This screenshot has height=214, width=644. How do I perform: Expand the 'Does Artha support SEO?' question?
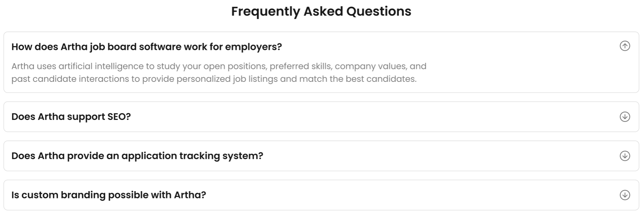coord(71,117)
